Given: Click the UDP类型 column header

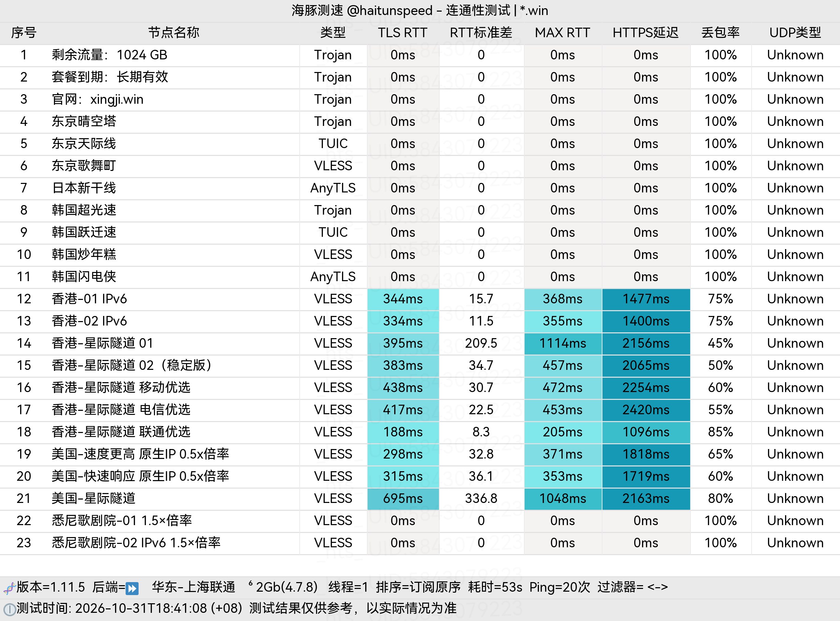Looking at the screenshot, I should tap(795, 33).
